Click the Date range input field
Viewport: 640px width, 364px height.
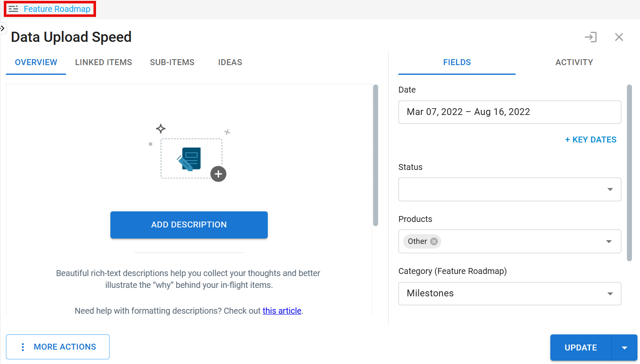click(x=509, y=112)
